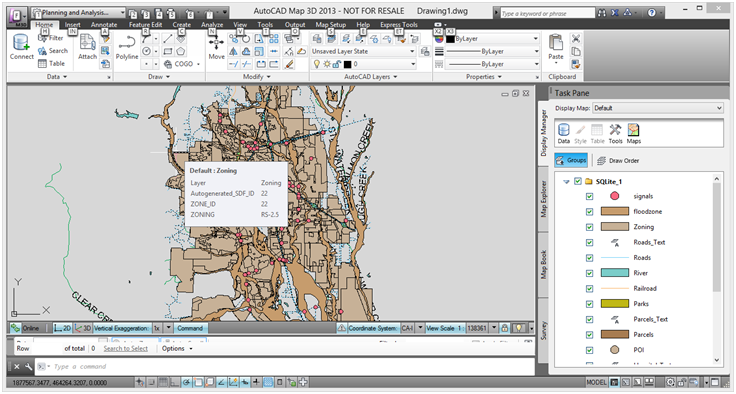Select the Polyline draw tool

click(x=127, y=47)
